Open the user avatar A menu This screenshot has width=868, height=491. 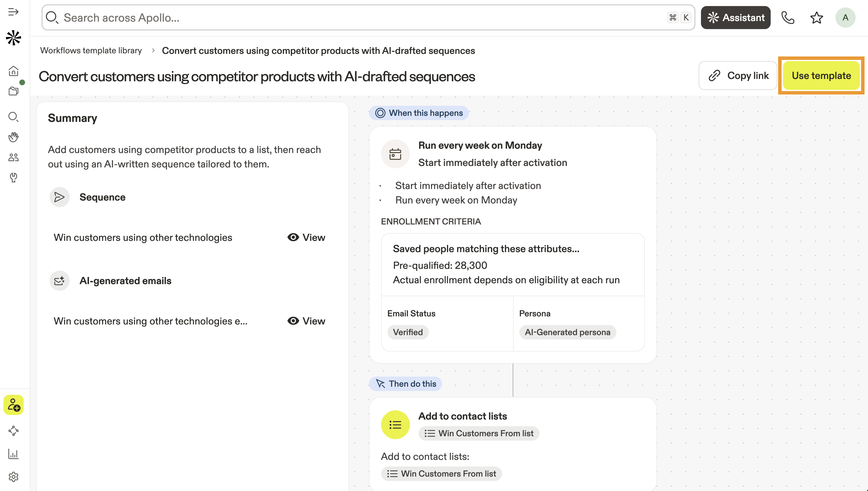click(845, 18)
